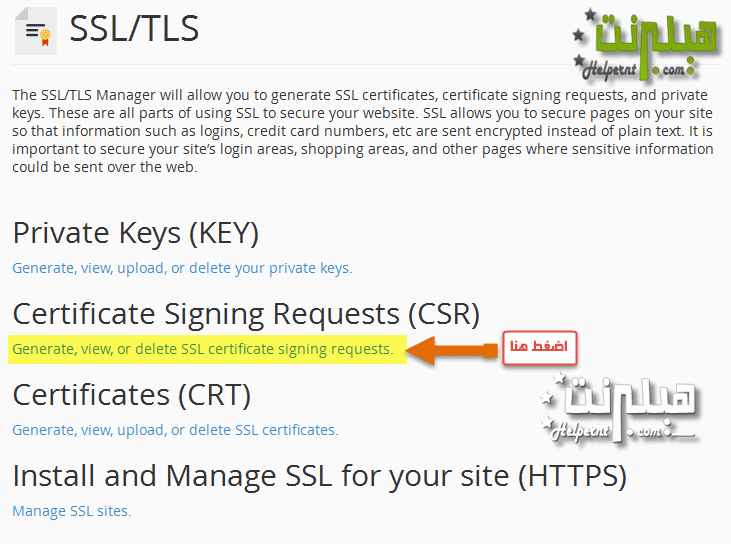Click the Certificate Signing Requests (CSR) heading
This screenshot has width=731, height=544.
point(246,314)
